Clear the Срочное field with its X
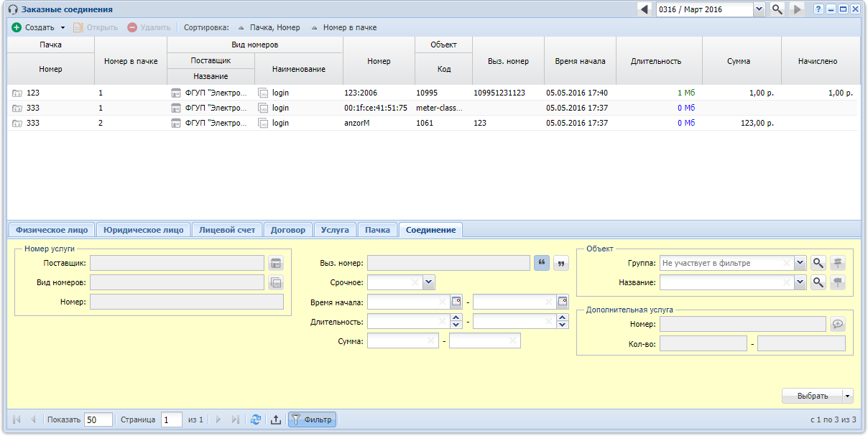Image resolution: width=868 pixels, height=436 pixels. click(x=415, y=283)
